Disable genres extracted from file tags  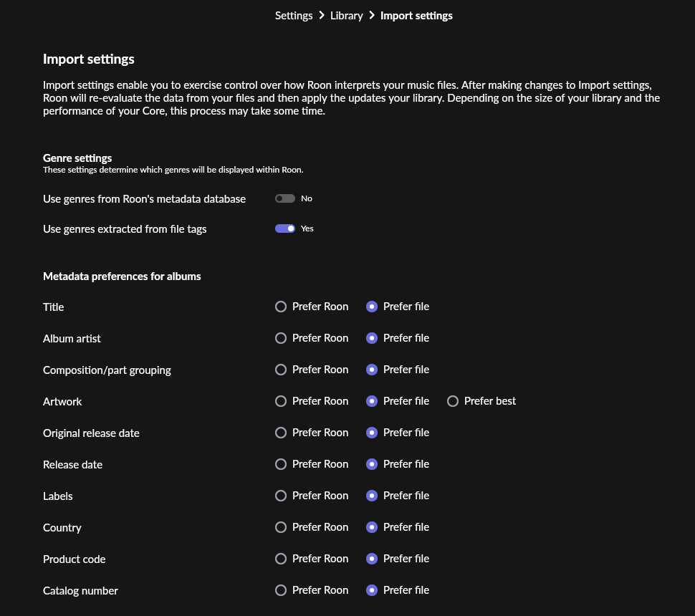284,228
